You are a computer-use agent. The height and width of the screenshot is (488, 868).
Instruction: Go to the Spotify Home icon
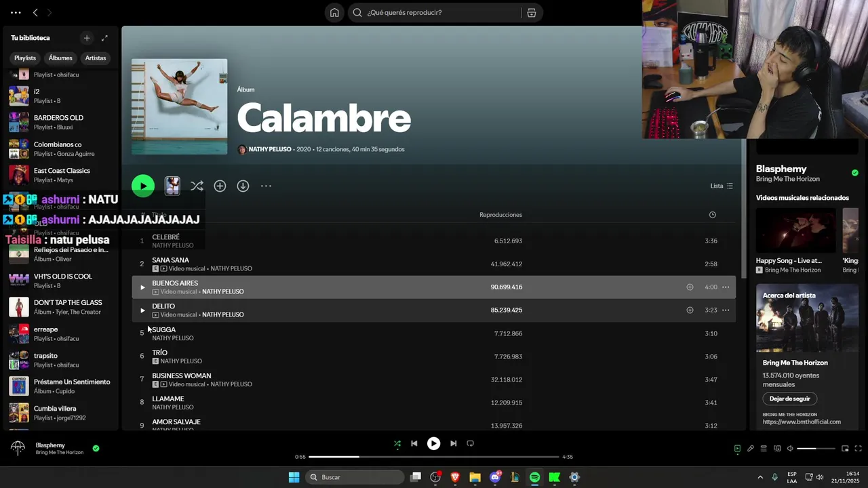[334, 12]
